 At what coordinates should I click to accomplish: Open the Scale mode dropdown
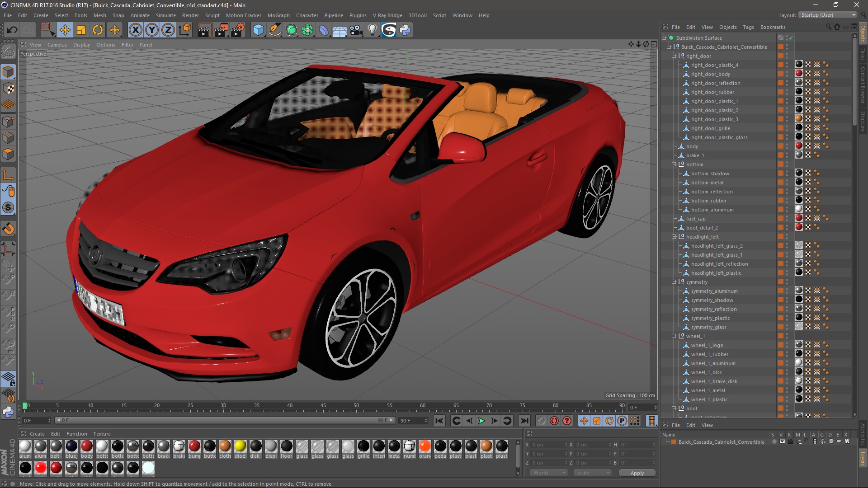tap(593, 473)
